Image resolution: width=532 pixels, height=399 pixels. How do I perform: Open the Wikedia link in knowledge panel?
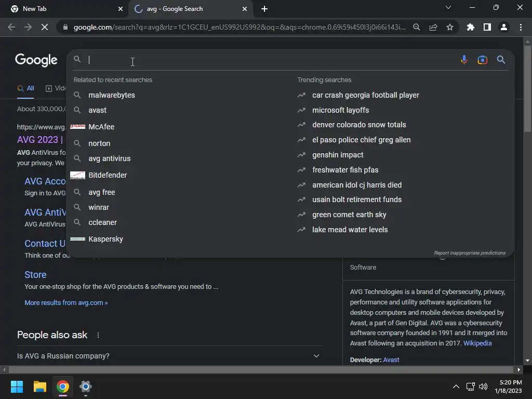pos(477,343)
